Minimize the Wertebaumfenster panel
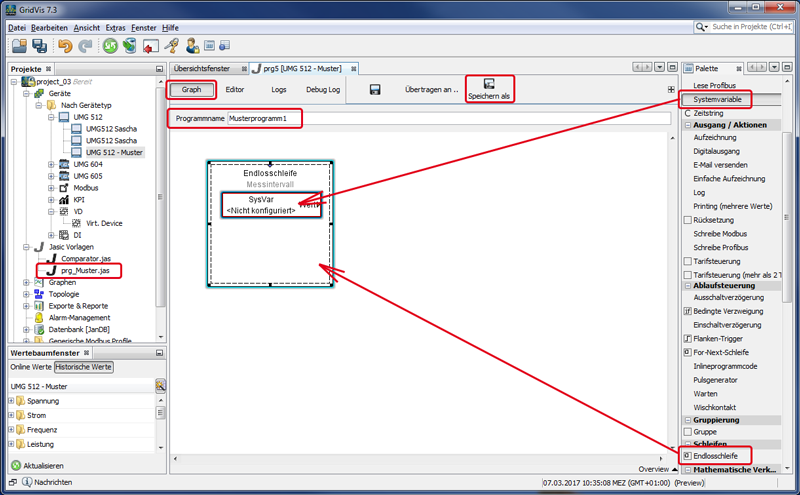Image resolution: width=800 pixels, height=495 pixels. coord(159,353)
